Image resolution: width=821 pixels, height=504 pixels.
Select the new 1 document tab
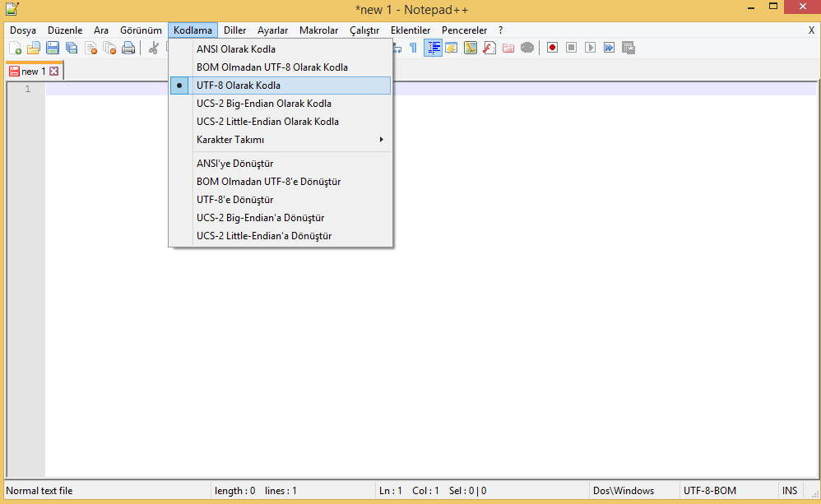tap(34, 72)
